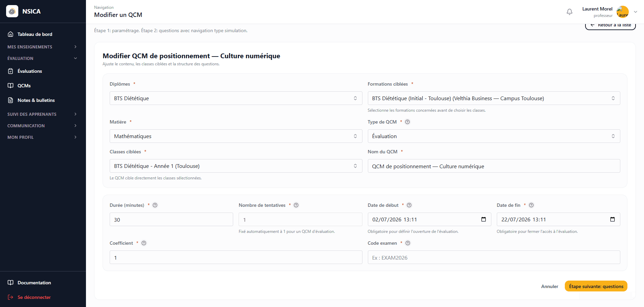Focus the Nom du QCM text field

(x=494, y=166)
